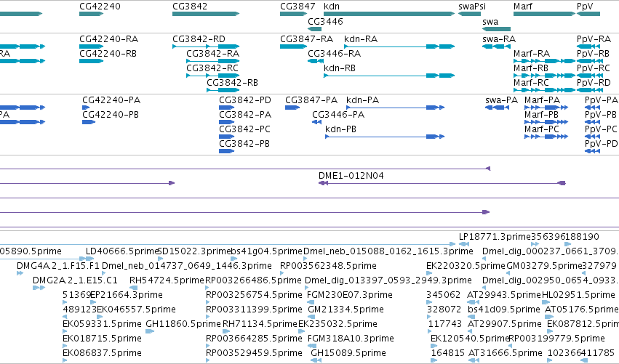Open the kdn-RB transcript label
The image size is (619, 364).
coord(340,68)
